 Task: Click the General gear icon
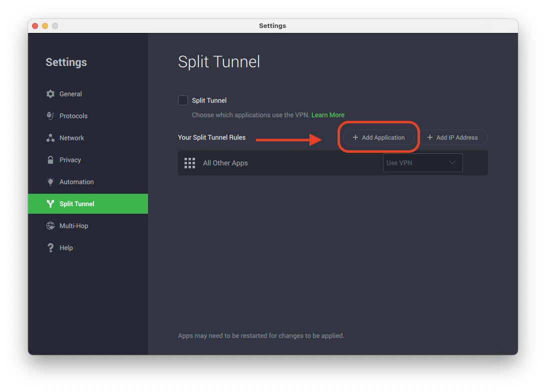click(50, 94)
